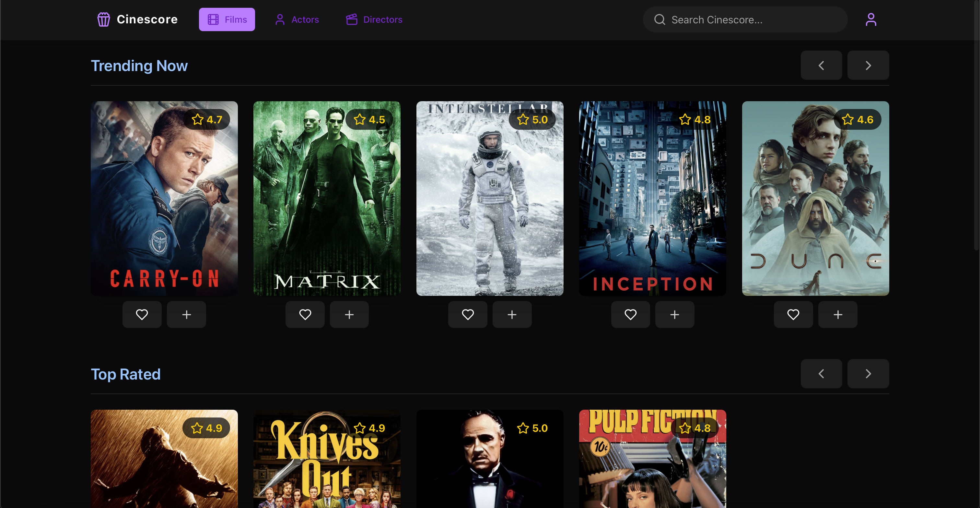Click plus icon below Inception poster
This screenshot has height=508, width=980.
pyautogui.click(x=674, y=315)
